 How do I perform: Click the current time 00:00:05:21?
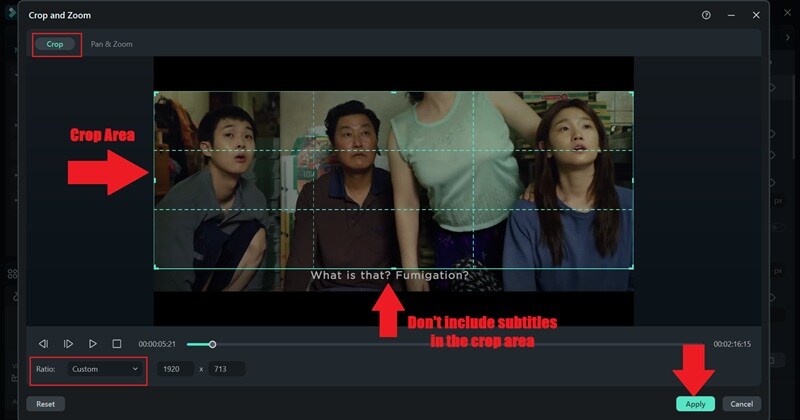tap(157, 344)
